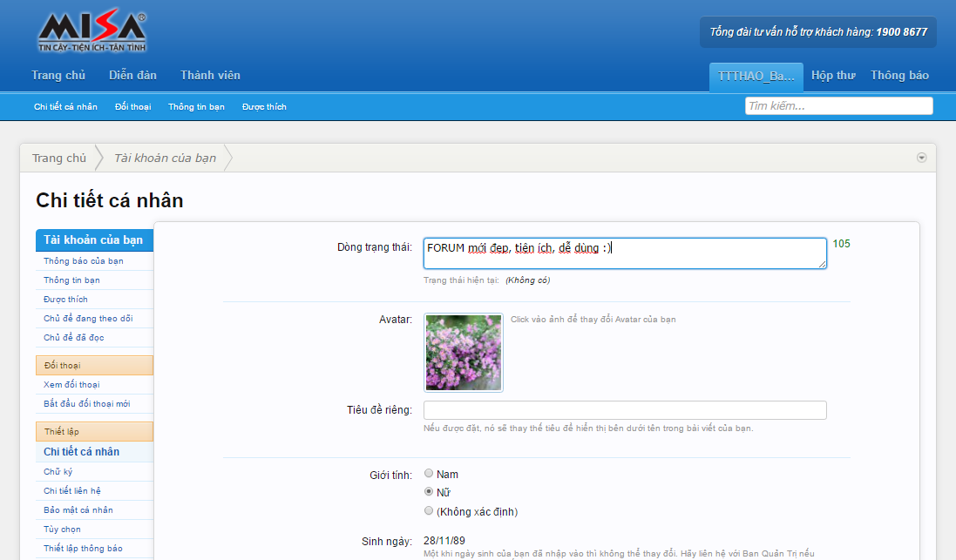The image size is (956, 560).
Task: Navigate to Trang chủ in the main menu
Action: (x=58, y=76)
